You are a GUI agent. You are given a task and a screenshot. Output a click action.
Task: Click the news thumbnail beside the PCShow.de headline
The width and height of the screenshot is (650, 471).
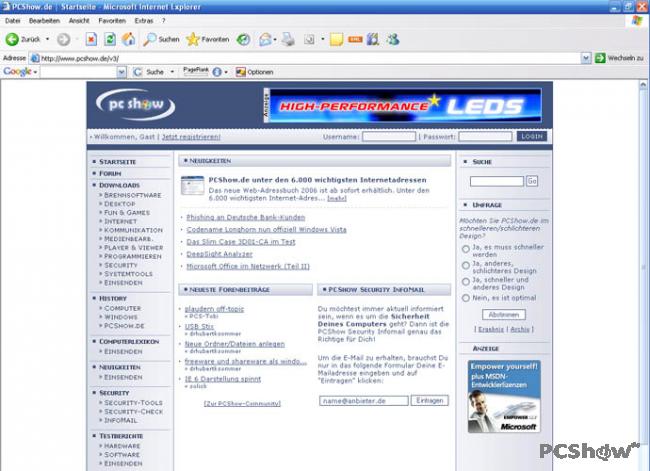(193, 185)
